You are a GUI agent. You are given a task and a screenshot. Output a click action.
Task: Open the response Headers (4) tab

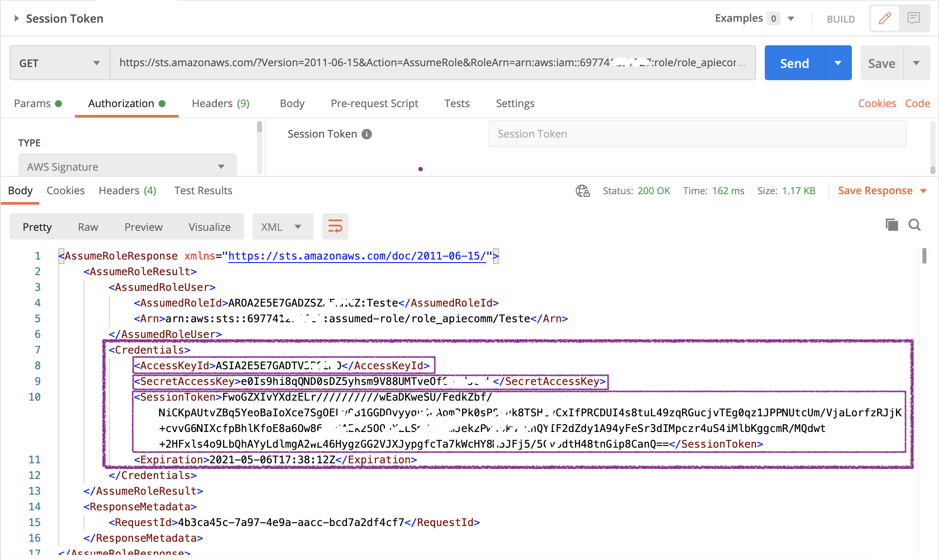click(x=127, y=191)
